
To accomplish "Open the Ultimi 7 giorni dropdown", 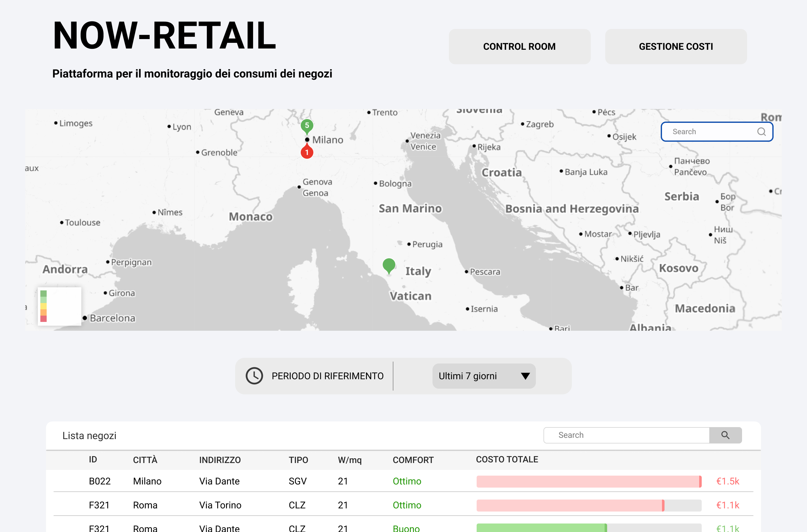I will pos(484,376).
